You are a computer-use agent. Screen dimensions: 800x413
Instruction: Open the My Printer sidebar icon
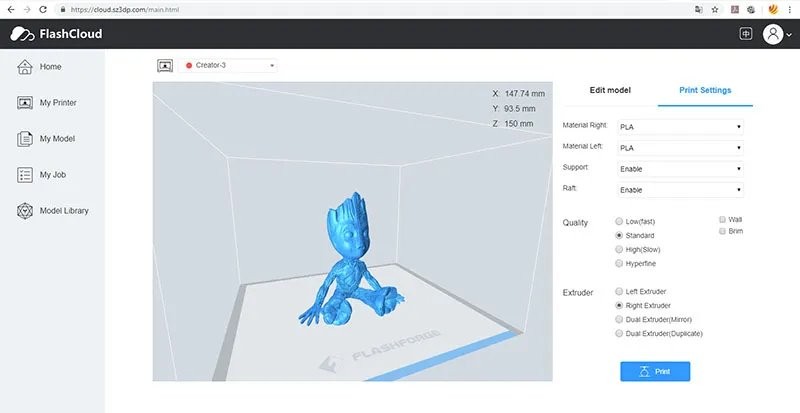[x=24, y=103]
